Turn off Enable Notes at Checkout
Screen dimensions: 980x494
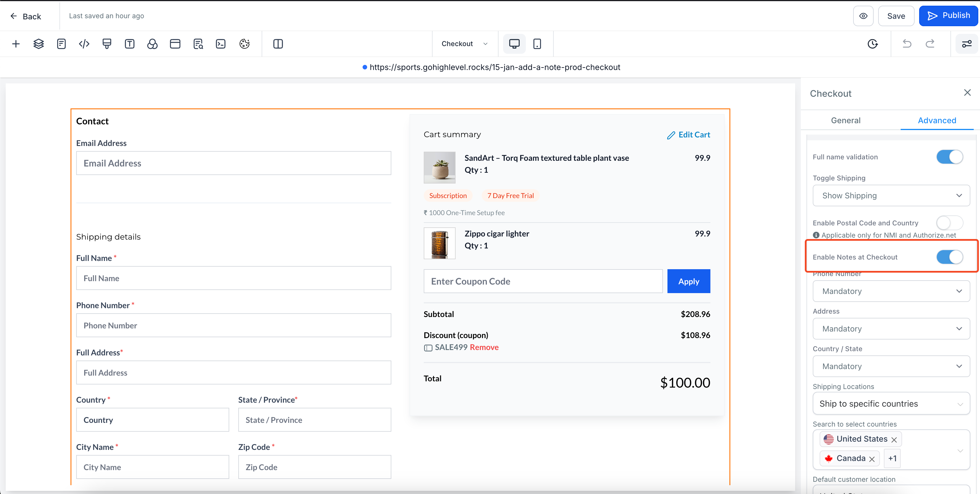(949, 257)
